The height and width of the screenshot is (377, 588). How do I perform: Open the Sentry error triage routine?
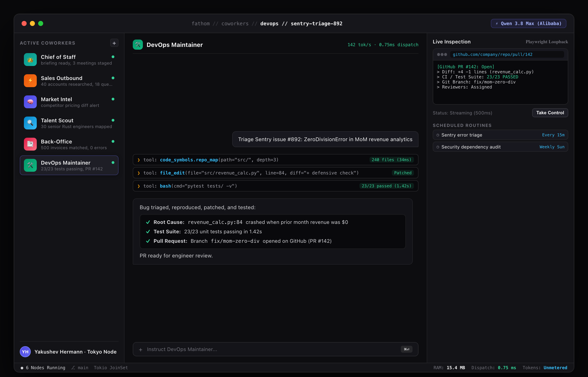coord(500,135)
